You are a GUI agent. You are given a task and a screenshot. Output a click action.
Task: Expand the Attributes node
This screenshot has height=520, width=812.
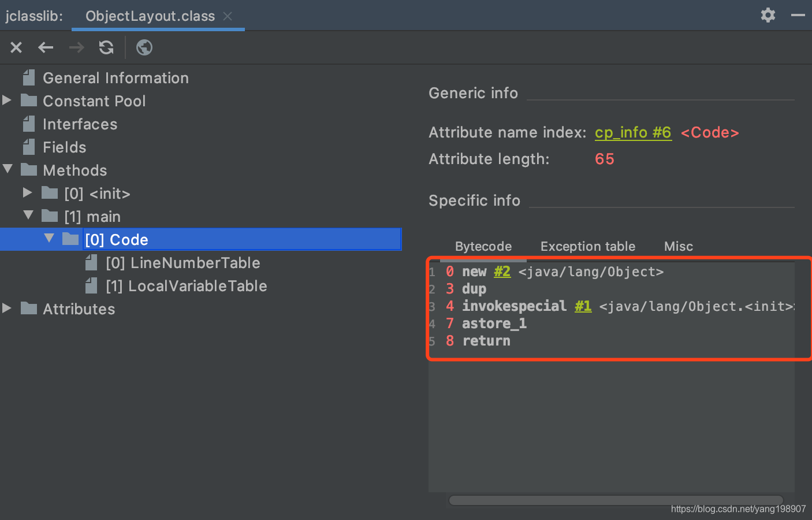tap(7, 308)
